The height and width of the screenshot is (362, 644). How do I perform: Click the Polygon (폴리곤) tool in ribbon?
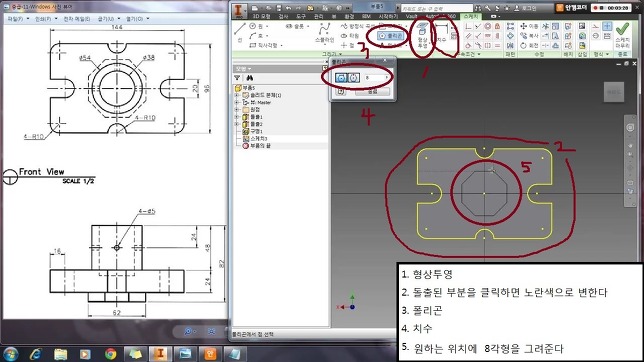391,36
